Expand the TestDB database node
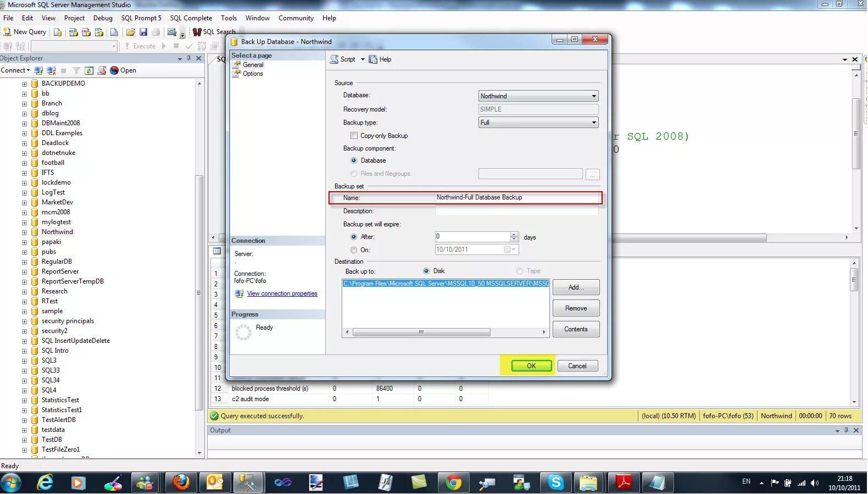Image resolution: width=868 pixels, height=494 pixels. click(24, 440)
